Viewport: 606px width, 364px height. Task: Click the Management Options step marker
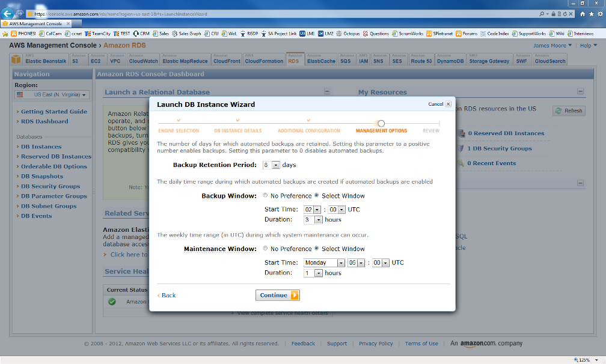[381, 123]
